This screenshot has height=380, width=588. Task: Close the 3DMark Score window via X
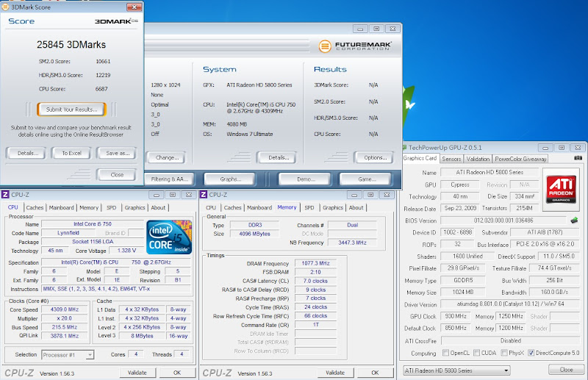point(134,7)
